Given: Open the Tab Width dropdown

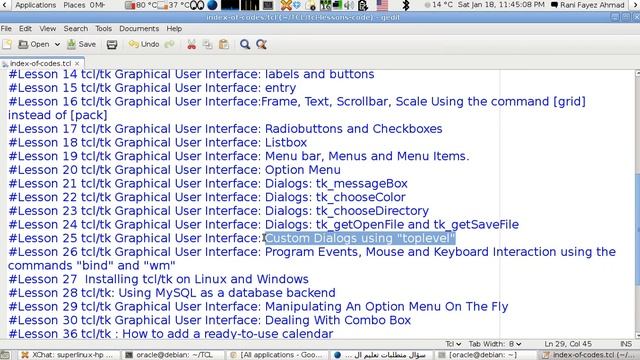Looking at the screenshot, I should [495, 344].
